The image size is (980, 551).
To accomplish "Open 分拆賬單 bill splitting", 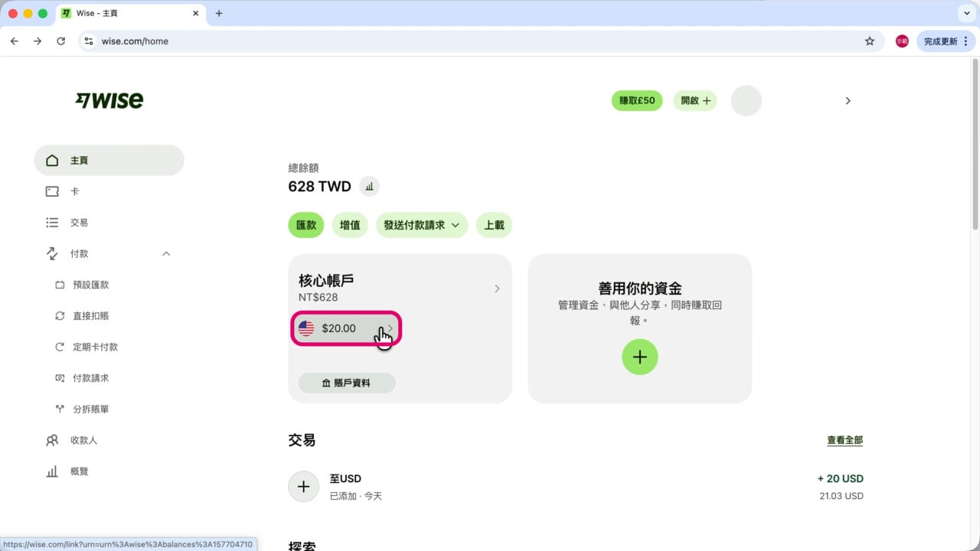I will tap(90, 409).
